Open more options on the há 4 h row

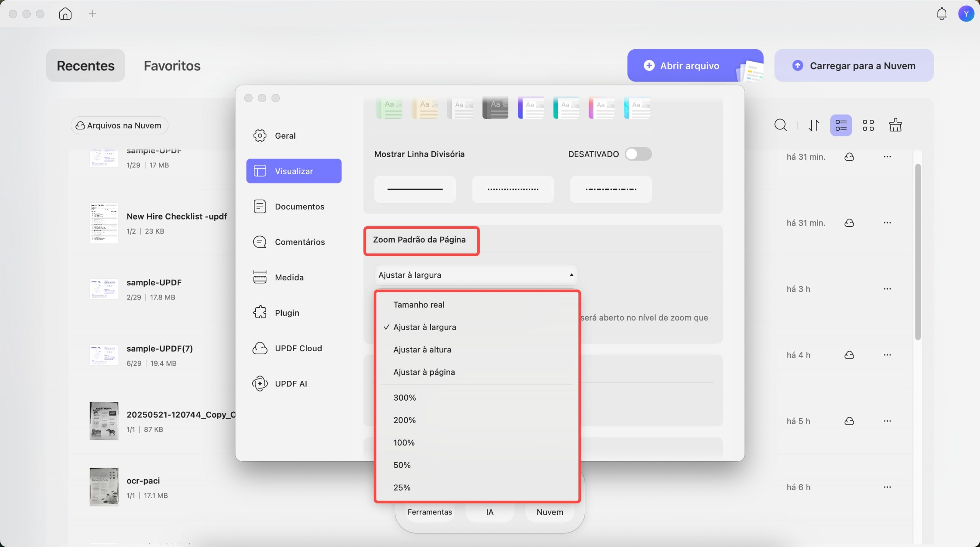(x=887, y=355)
